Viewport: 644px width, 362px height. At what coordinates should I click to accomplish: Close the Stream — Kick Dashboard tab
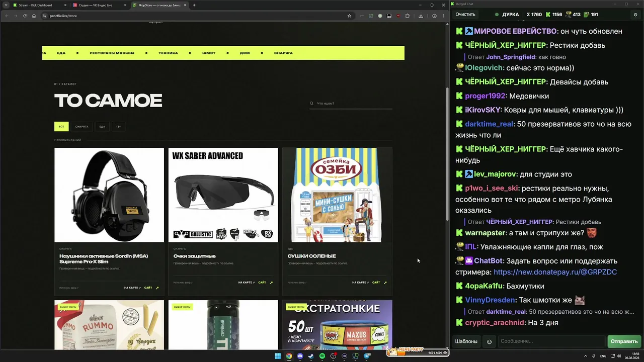click(x=66, y=5)
